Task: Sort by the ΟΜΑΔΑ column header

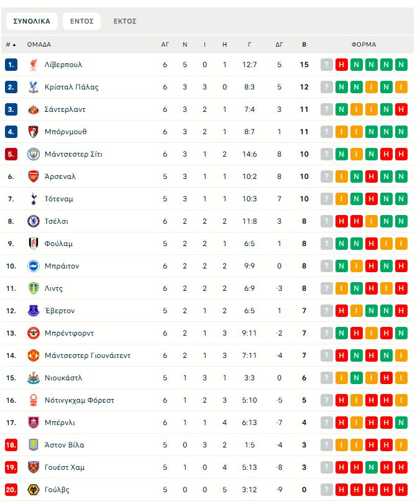Action: tap(39, 45)
